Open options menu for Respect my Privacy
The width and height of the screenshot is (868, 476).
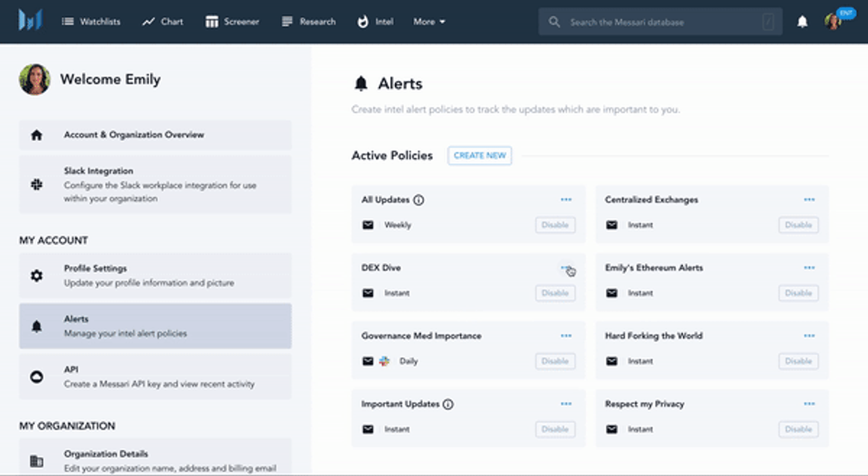click(x=809, y=404)
